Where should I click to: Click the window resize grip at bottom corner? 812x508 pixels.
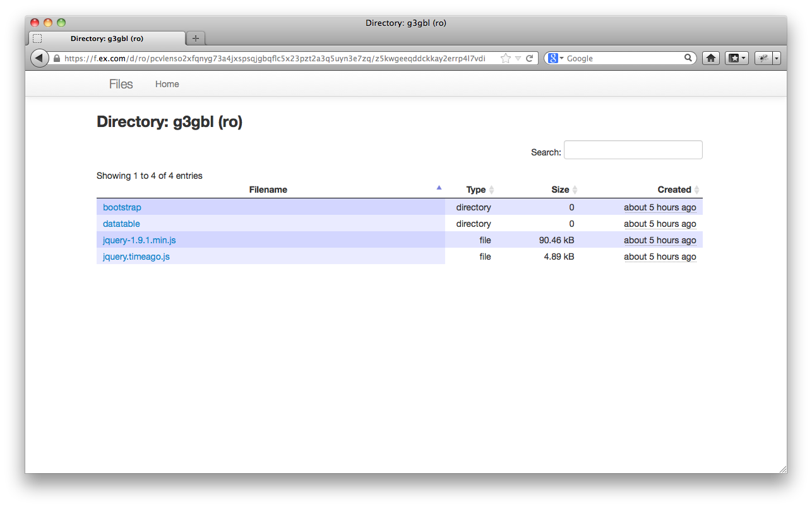click(783, 469)
